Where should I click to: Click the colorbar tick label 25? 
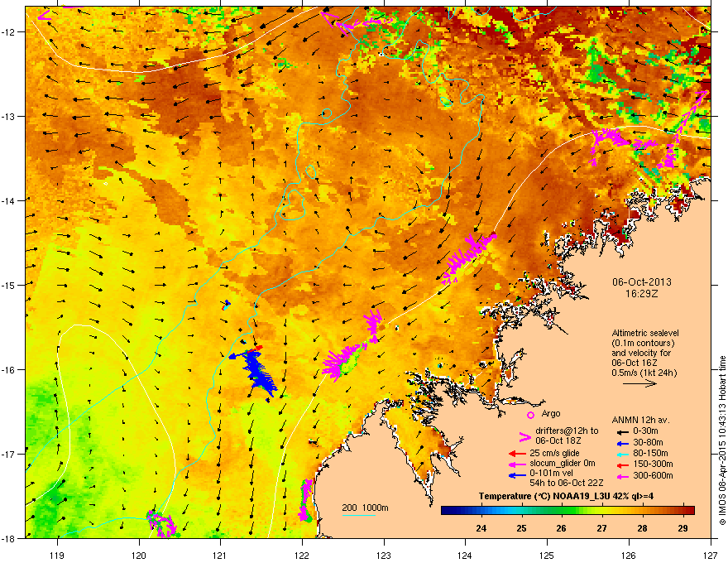[522, 528]
